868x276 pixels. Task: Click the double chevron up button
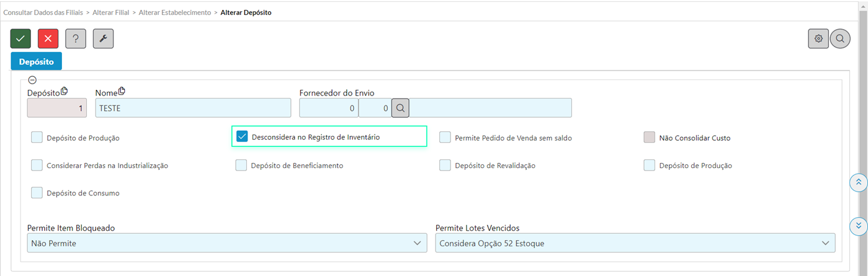[858, 182]
